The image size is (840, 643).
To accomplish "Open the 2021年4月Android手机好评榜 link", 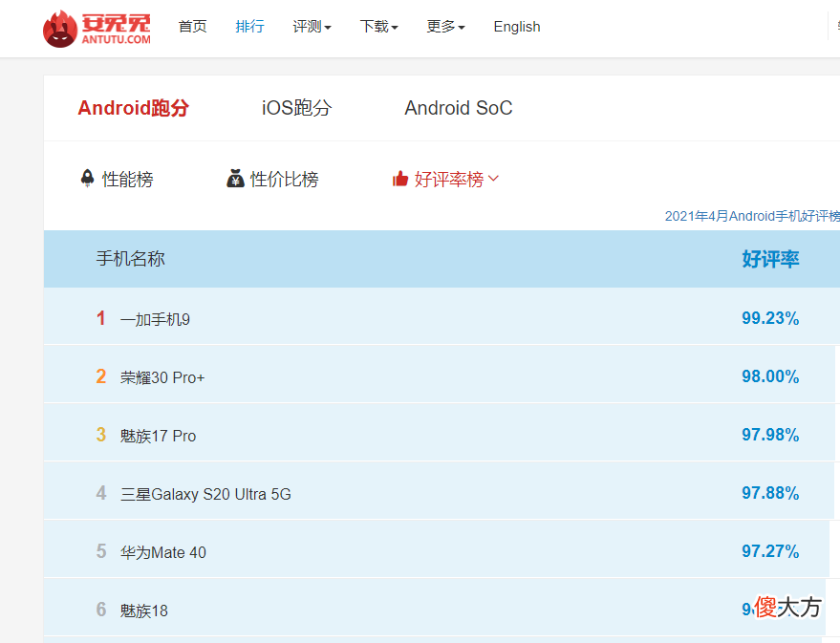I will (x=752, y=216).
